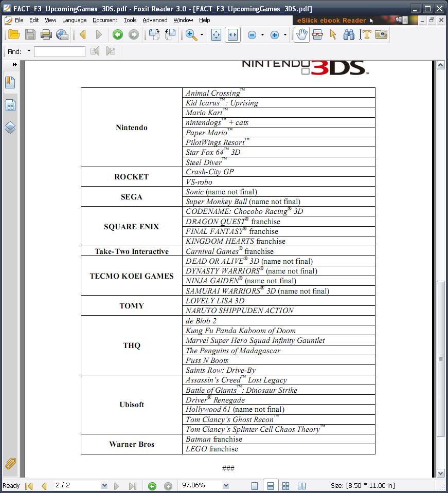Click the zoom value field 97.06%

(x=201, y=485)
